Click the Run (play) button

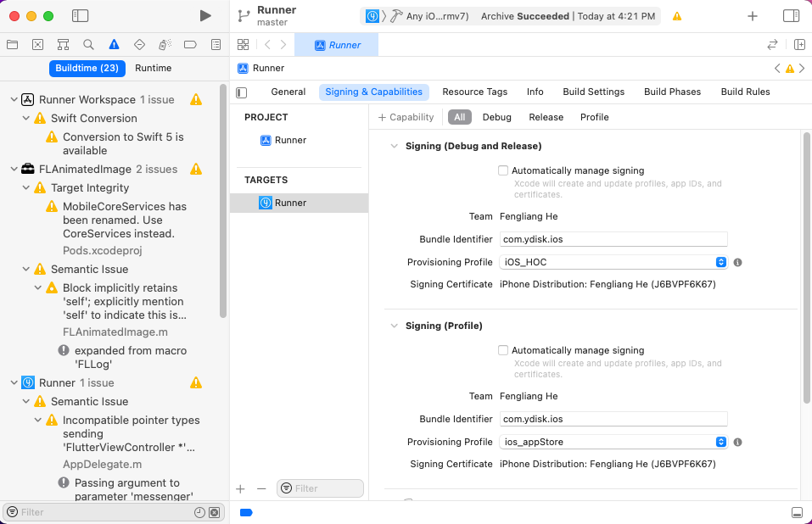(205, 15)
